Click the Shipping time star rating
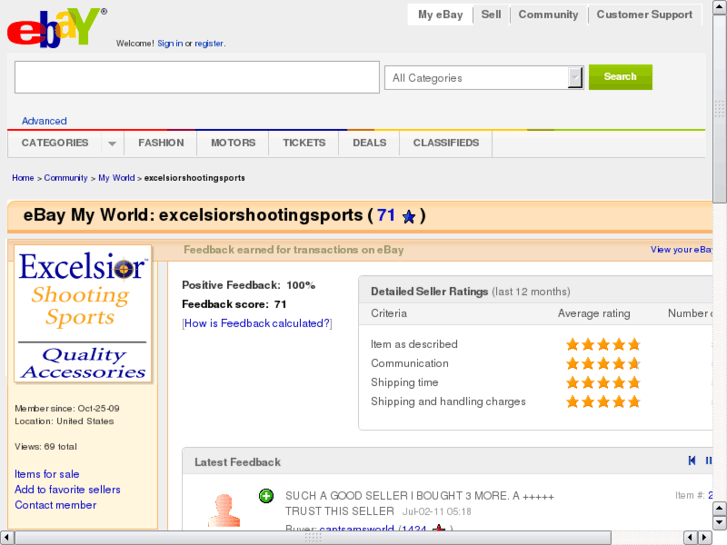The height and width of the screenshot is (545, 727). [603, 383]
